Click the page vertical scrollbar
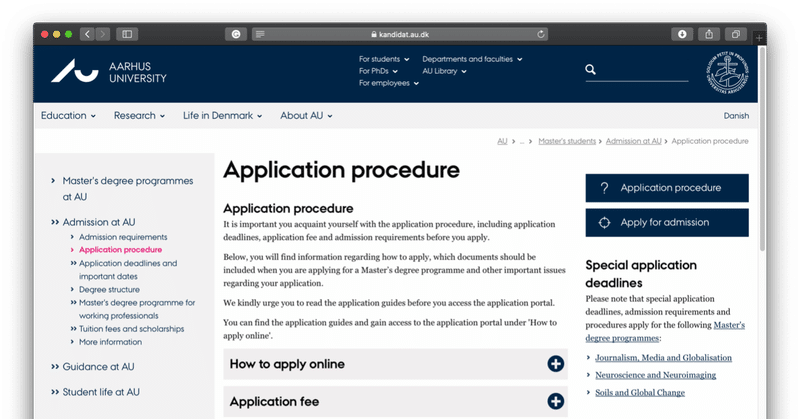This screenshot has width=800, height=419. pyautogui.click(x=762, y=148)
